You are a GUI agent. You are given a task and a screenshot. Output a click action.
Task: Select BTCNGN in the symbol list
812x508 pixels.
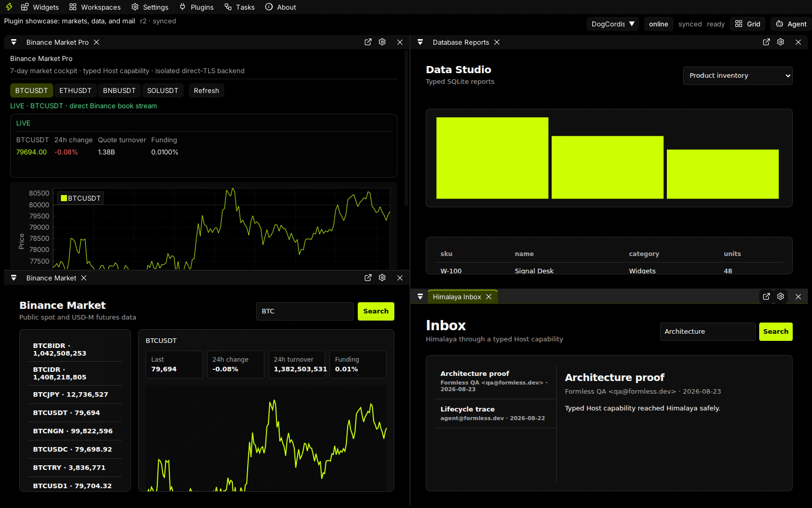coord(75,431)
